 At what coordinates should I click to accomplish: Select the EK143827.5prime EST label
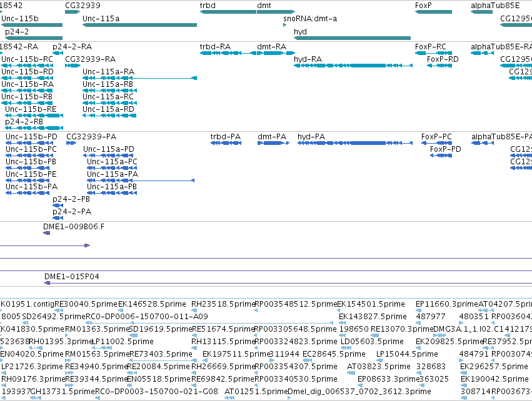click(373, 317)
